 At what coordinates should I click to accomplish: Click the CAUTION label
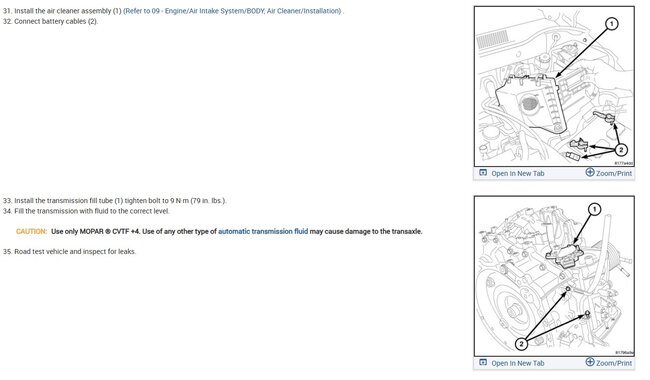(x=32, y=231)
